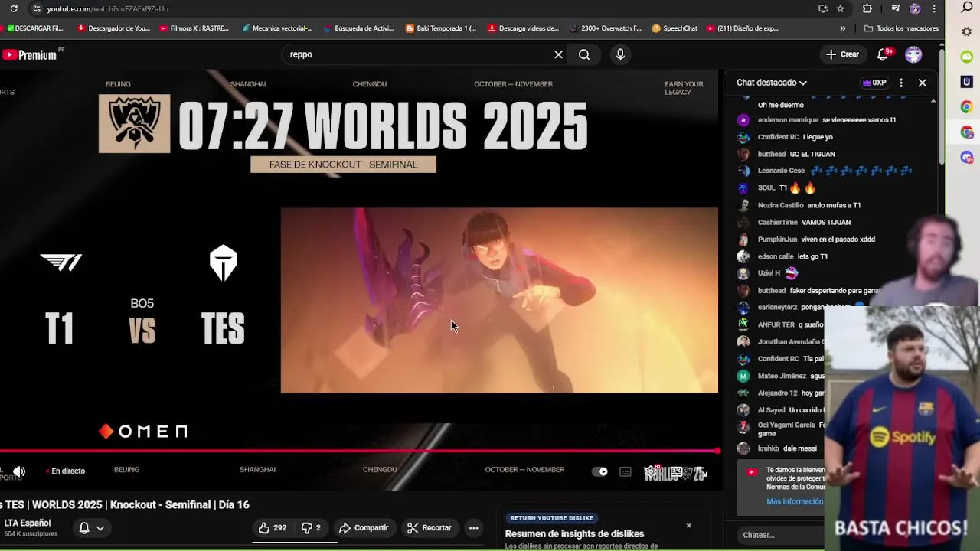Click the Compartir share button
The width and height of the screenshot is (980, 551).
point(364,527)
